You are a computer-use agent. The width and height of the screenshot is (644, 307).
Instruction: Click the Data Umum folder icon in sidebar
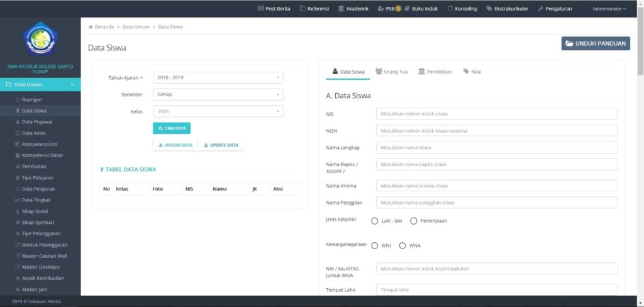point(8,85)
